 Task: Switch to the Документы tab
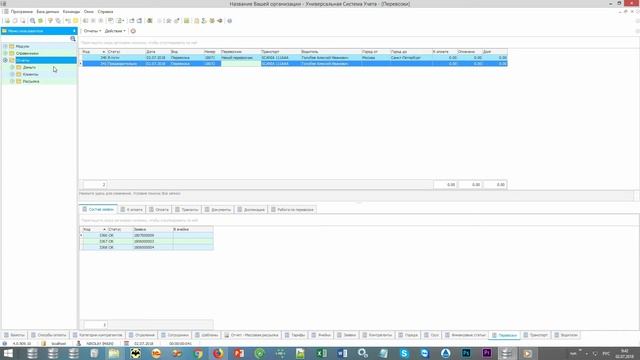coord(218,209)
